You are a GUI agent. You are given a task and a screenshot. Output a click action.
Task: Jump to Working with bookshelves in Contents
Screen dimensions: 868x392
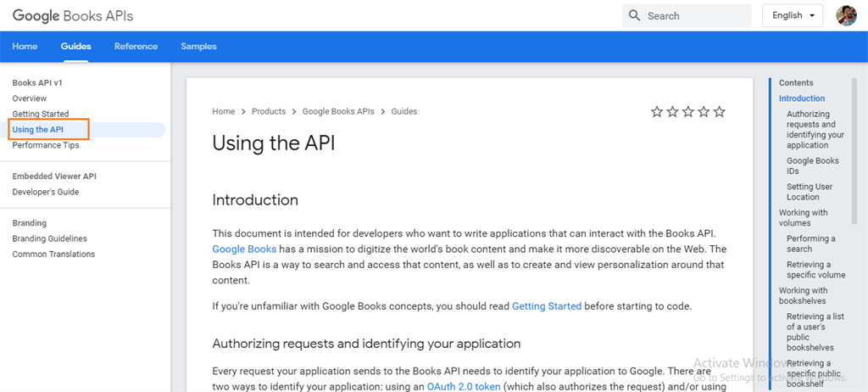[804, 295]
